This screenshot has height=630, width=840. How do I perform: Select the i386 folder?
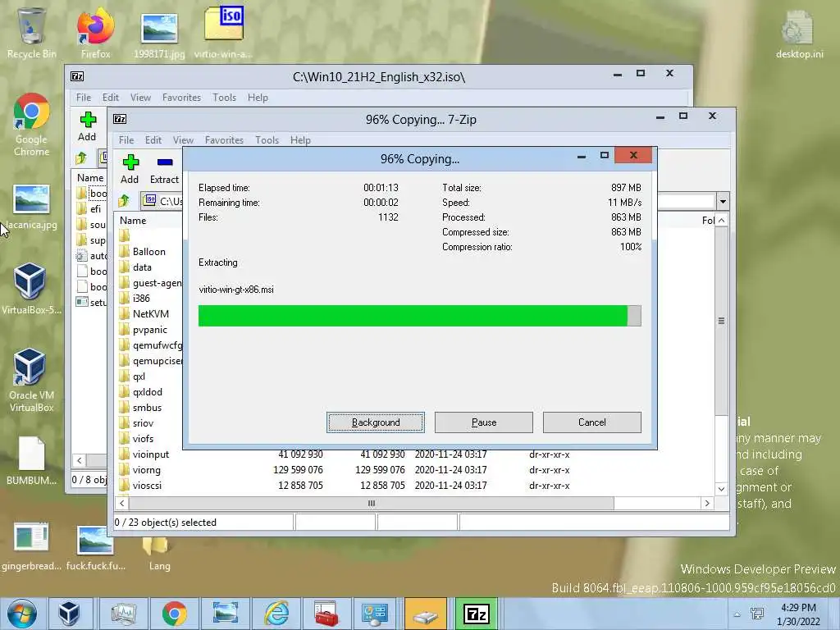(x=141, y=298)
